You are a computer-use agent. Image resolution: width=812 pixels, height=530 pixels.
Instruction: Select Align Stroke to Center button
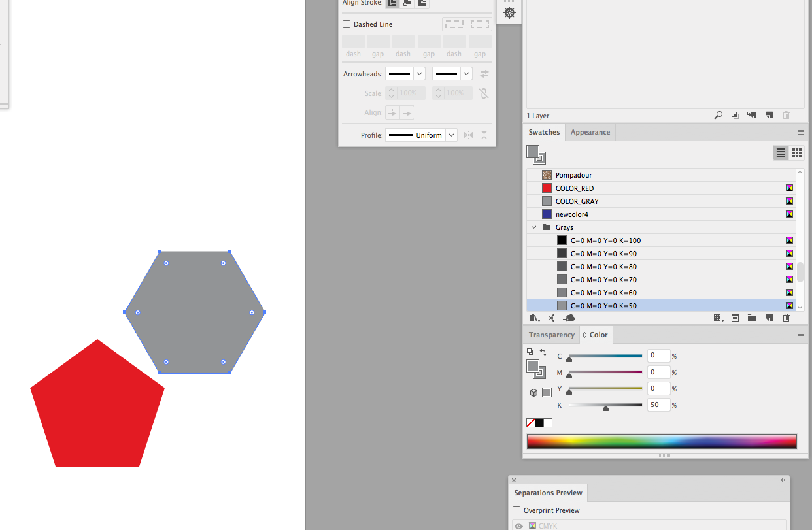(392, 3)
